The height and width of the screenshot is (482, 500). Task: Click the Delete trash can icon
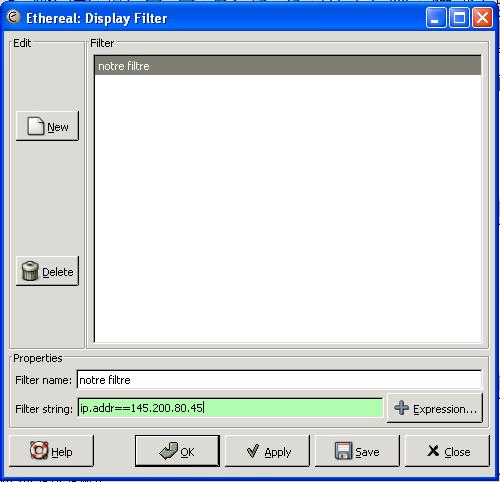coord(30,271)
